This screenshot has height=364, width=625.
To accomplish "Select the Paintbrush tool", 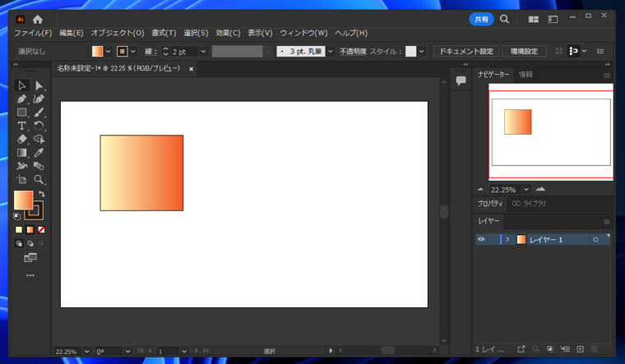I will pyautogui.click(x=39, y=113).
